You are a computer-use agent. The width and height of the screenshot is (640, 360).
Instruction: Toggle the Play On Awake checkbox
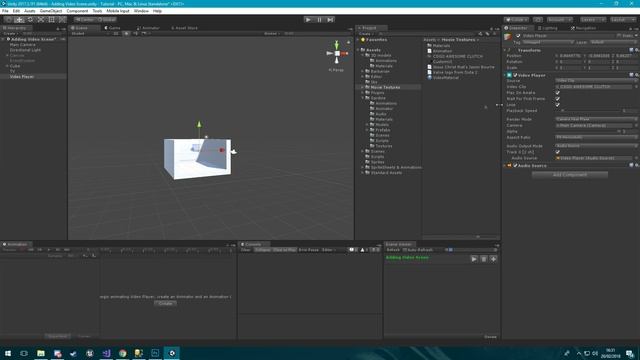[x=558, y=93]
